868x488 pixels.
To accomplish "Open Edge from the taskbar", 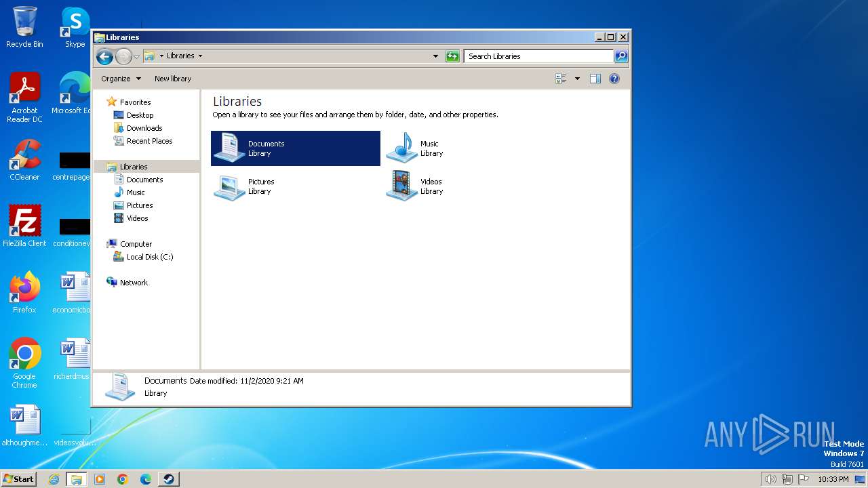I will point(146,479).
